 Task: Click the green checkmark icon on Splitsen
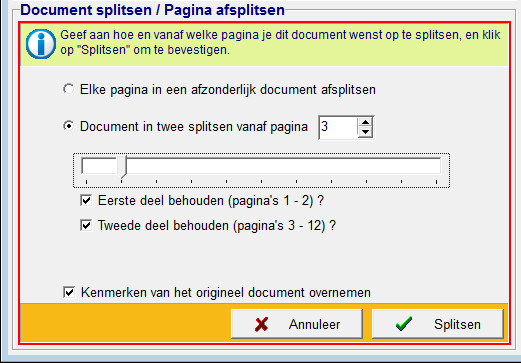[404, 324]
